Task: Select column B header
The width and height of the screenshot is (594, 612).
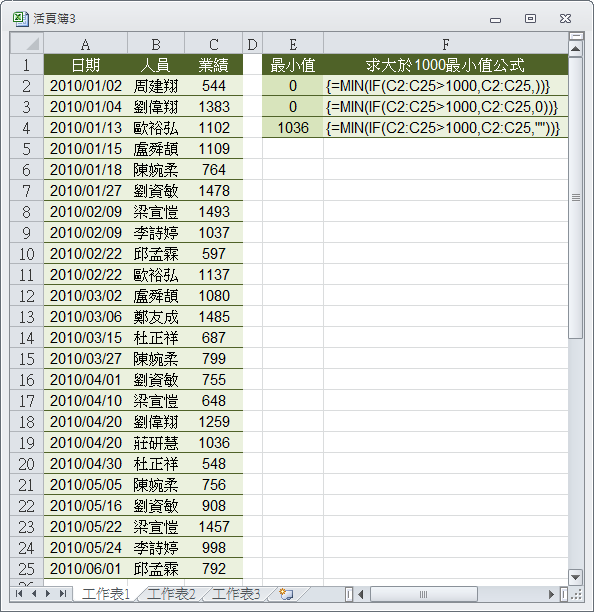Action: [156, 44]
